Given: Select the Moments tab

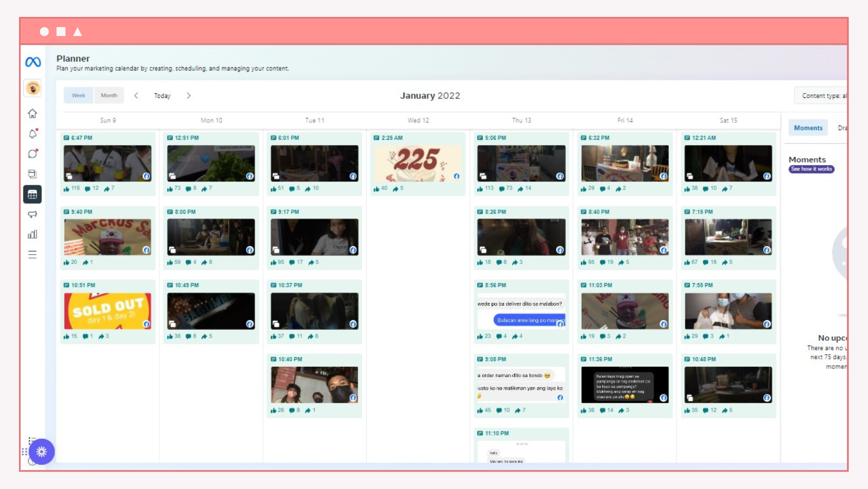Looking at the screenshot, I should [x=808, y=127].
